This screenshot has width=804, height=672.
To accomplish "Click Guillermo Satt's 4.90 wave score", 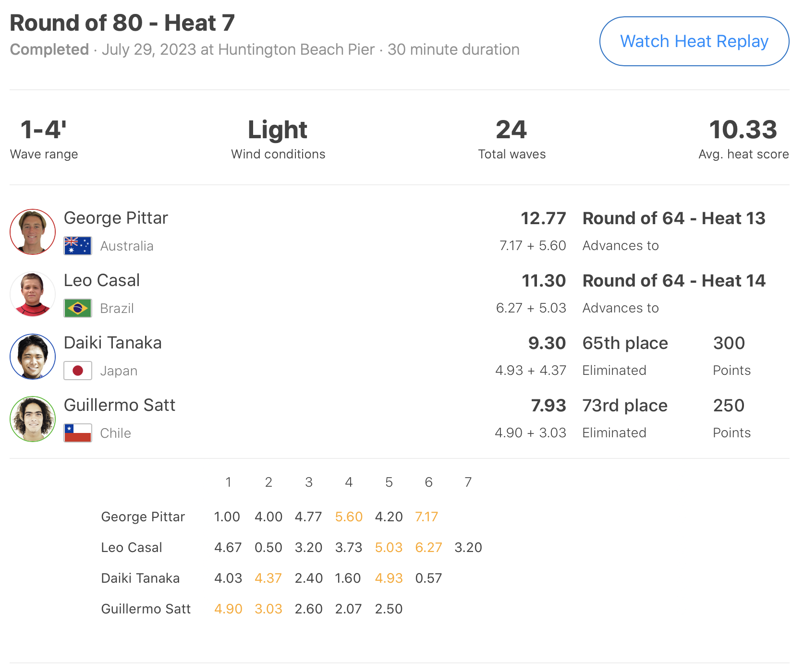I will [228, 609].
